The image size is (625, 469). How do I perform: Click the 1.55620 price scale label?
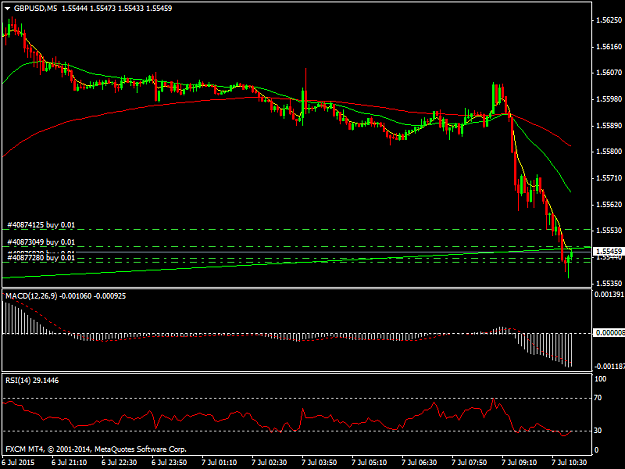click(x=609, y=205)
